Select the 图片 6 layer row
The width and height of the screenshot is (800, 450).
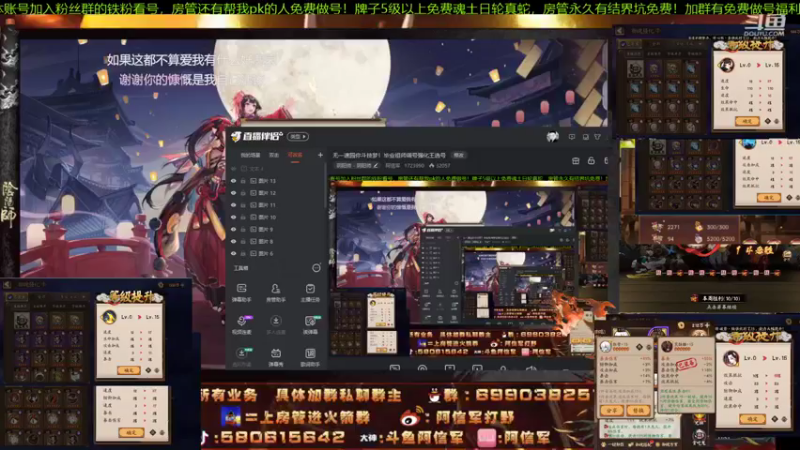pyautogui.click(x=278, y=254)
